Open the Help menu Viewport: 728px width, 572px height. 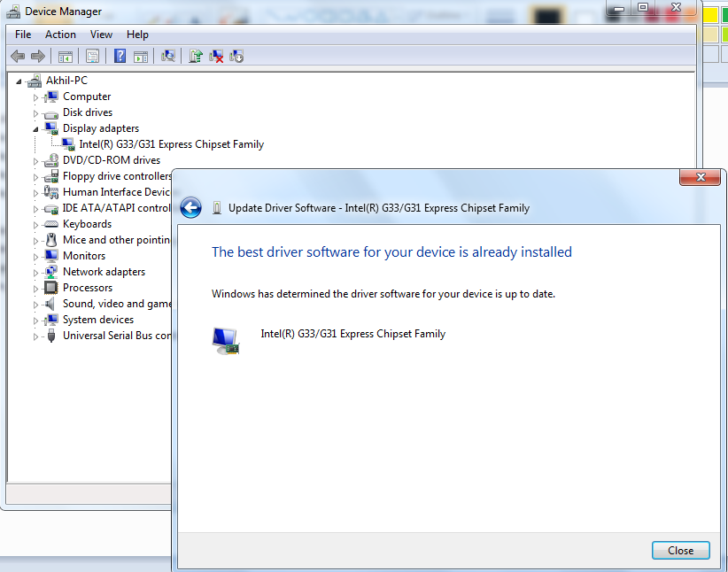coord(137,35)
